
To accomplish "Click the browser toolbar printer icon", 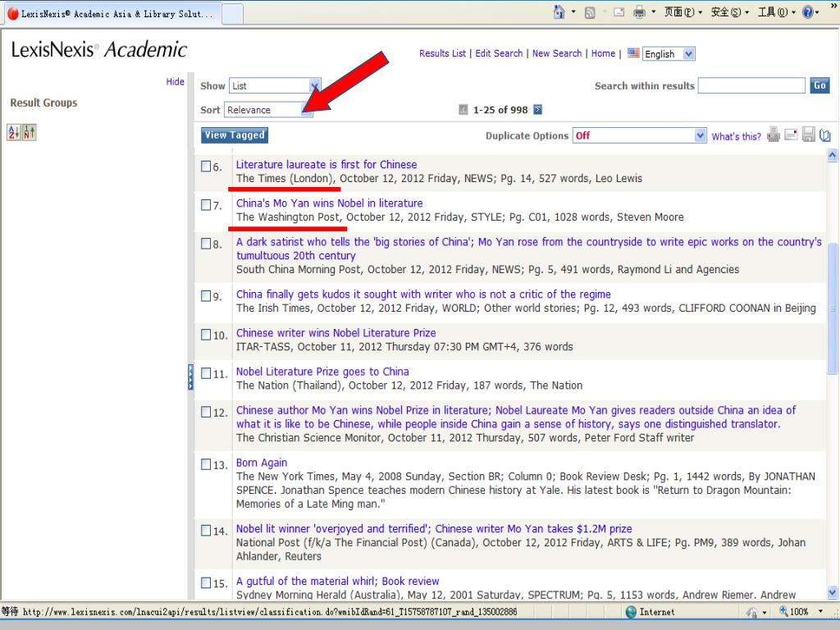I will pos(639,11).
